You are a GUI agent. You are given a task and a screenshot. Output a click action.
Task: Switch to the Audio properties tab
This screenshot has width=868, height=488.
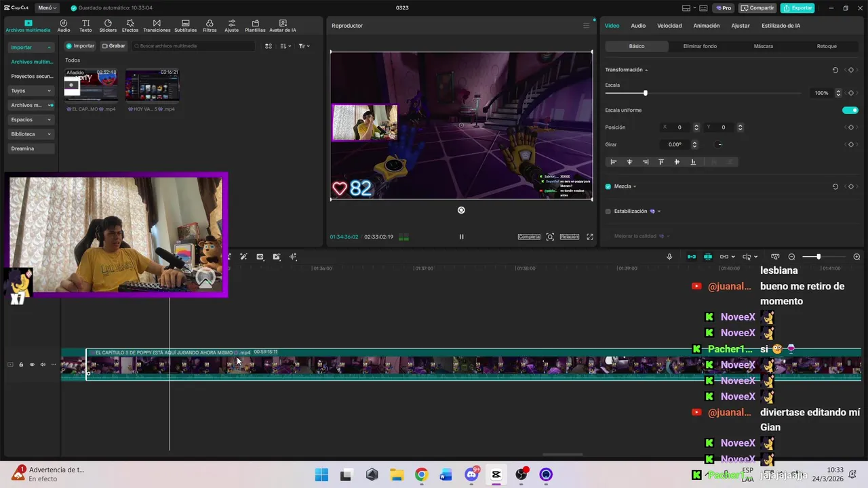pos(638,26)
